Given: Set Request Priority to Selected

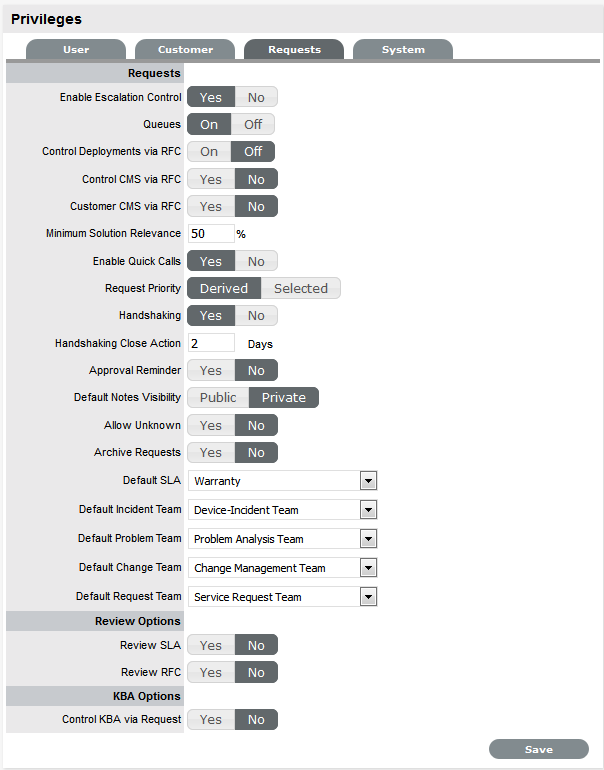Looking at the screenshot, I should tap(300, 288).
